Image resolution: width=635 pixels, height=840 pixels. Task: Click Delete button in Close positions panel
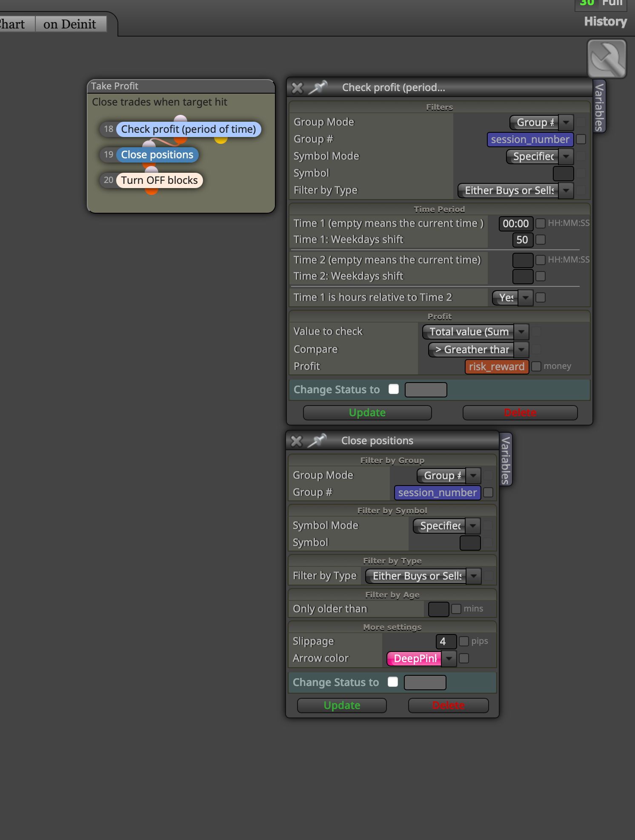[448, 706]
